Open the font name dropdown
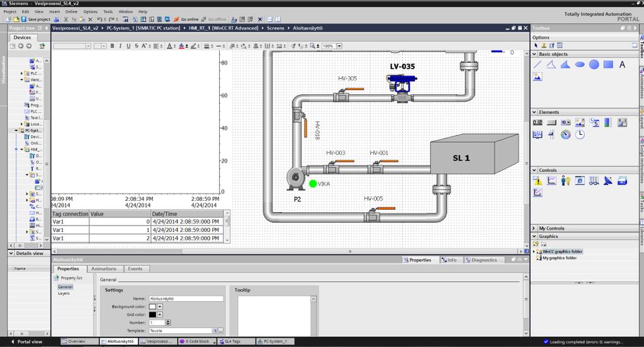 (x=88, y=46)
